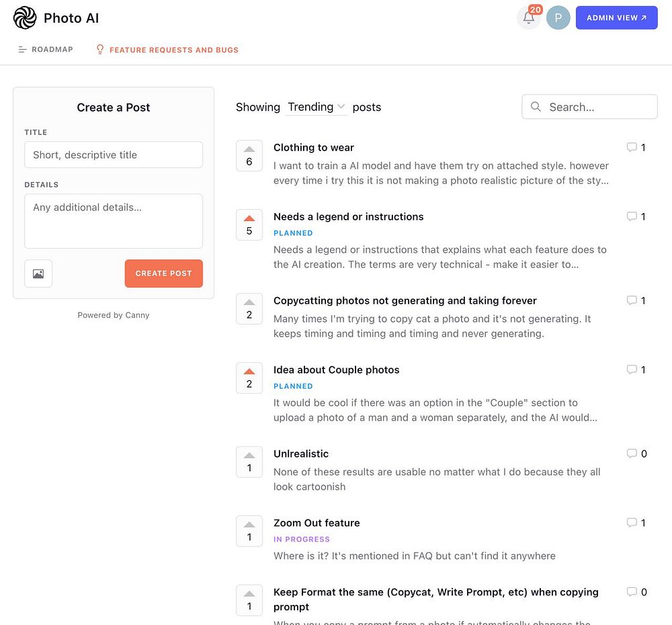Click the comment icon on Unlrealistic post
Viewport: 672px width, 625px height.
pos(632,454)
